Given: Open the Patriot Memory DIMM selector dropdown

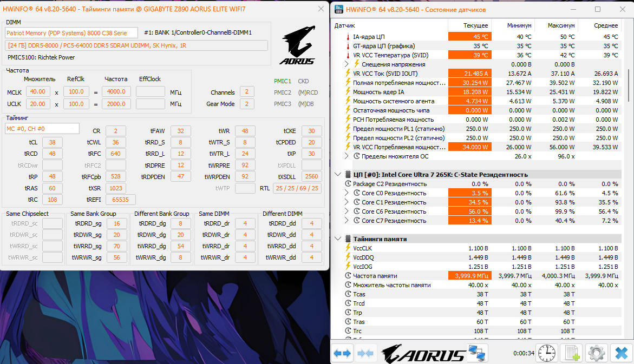Looking at the screenshot, I should [71, 33].
